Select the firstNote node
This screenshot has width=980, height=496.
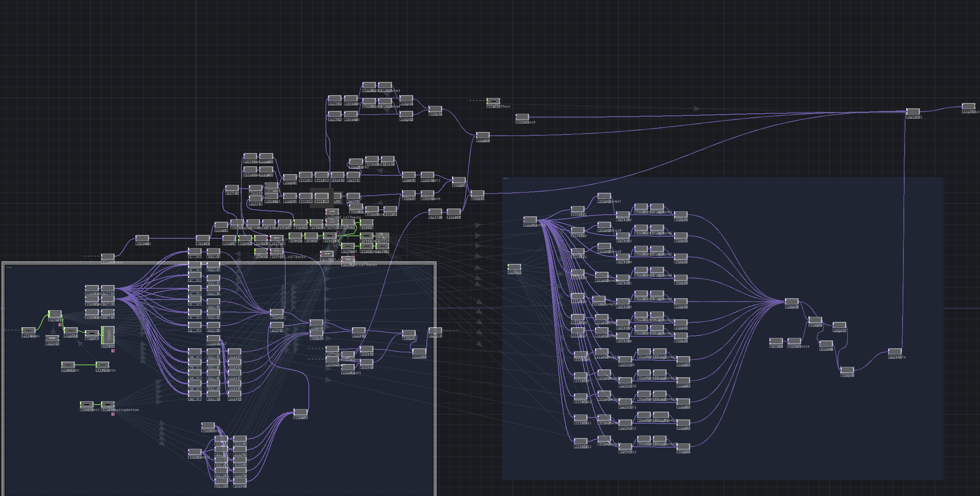102,364
